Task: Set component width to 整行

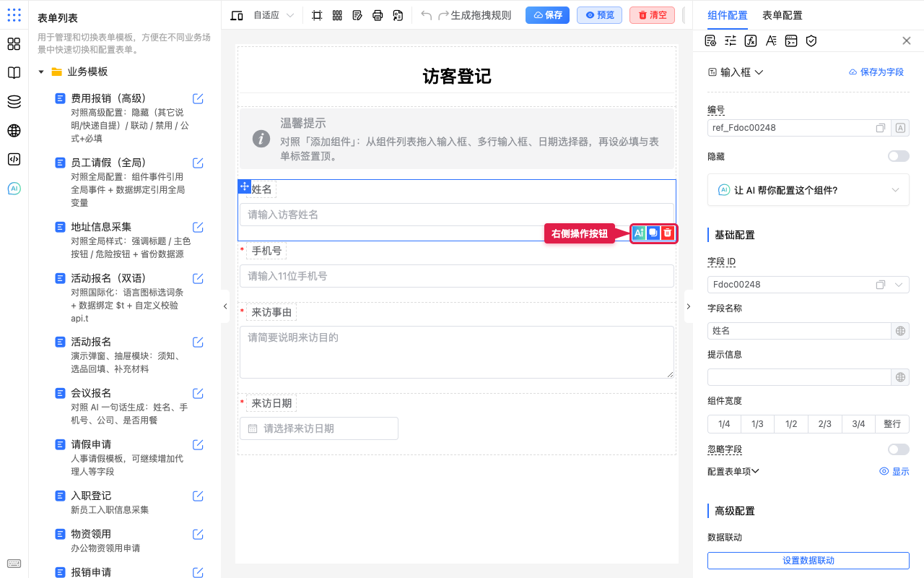Action: (x=892, y=424)
